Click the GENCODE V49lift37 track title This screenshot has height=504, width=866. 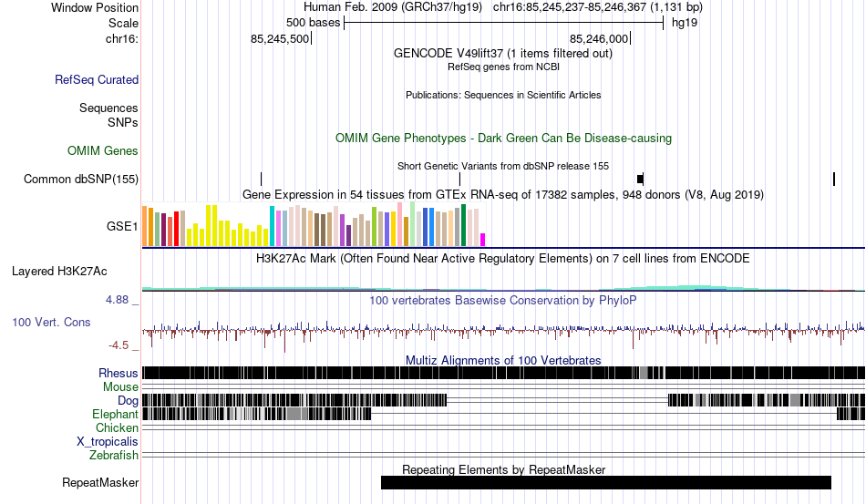pyautogui.click(x=503, y=54)
